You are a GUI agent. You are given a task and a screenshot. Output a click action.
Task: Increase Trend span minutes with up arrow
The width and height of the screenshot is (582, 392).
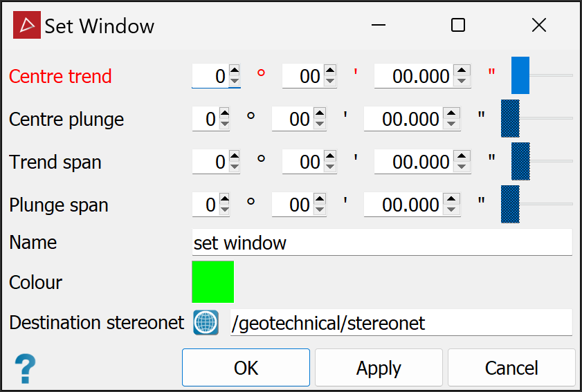pyautogui.click(x=329, y=156)
